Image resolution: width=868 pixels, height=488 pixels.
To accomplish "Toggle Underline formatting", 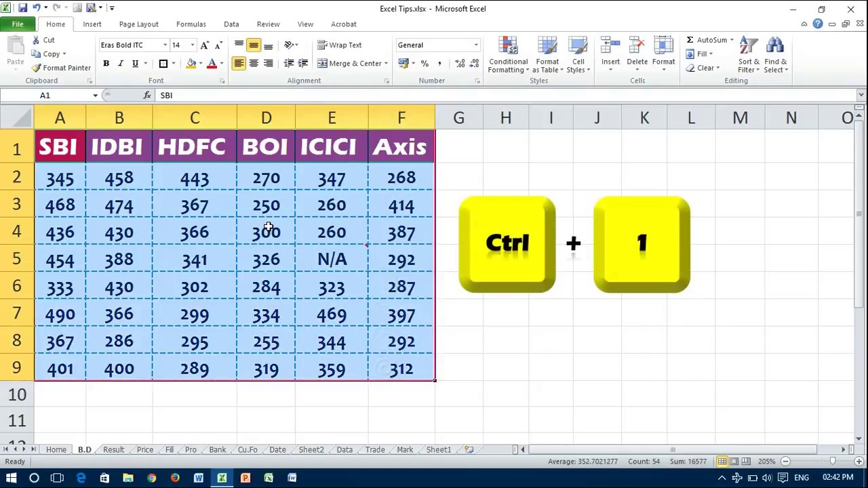I will (135, 63).
